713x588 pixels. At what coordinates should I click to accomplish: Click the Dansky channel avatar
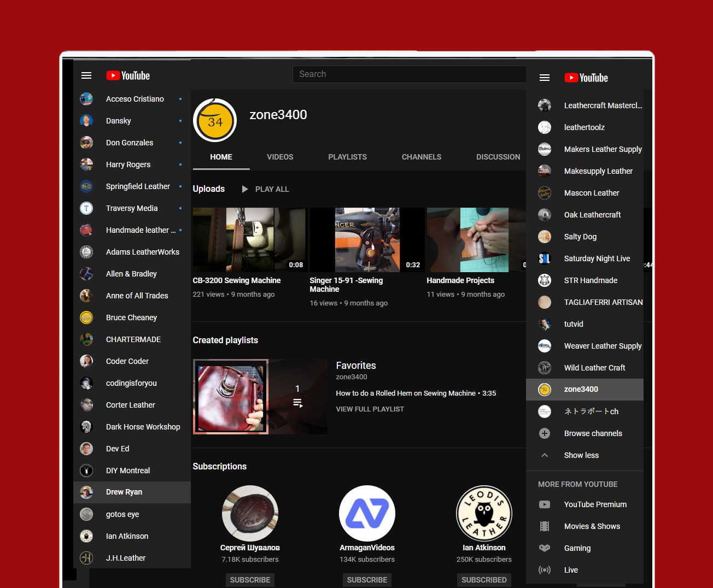pyautogui.click(x=86, y=121)
